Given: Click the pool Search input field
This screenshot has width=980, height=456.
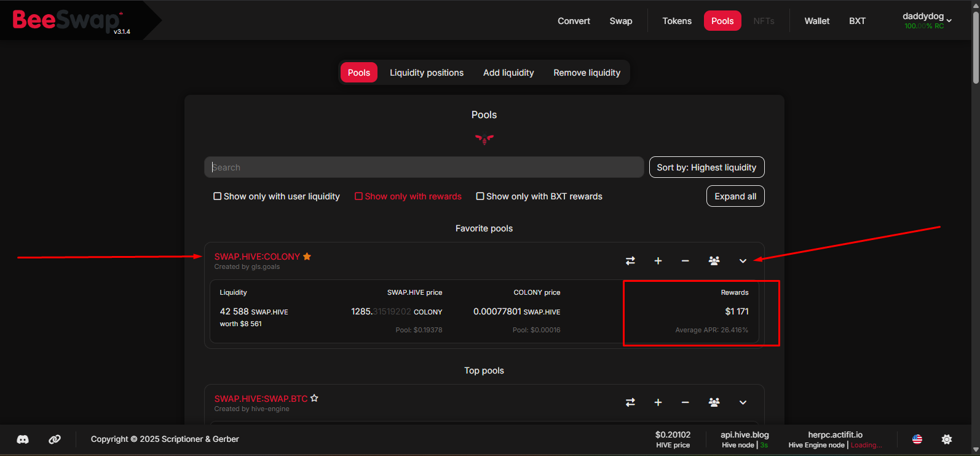Looking at the screenshot, I should pos(424,167).
